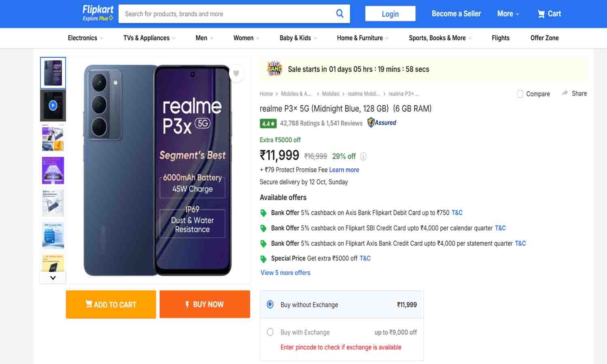Click the Protect Promise Fee info icon
Viewport: 607px width, 364px height.
pos(363,157)
